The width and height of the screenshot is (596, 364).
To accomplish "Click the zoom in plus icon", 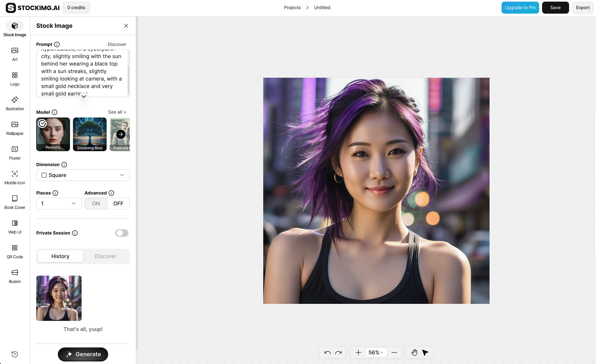I will pos(358,352).
